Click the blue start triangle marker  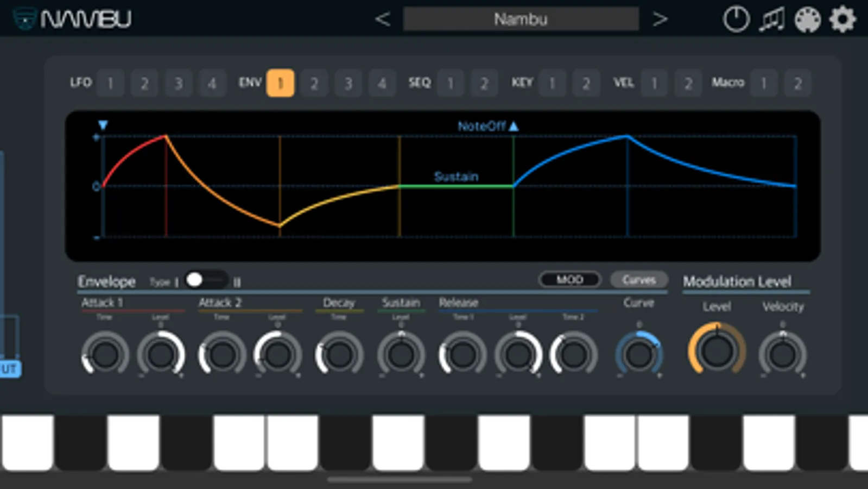point(103,126)
